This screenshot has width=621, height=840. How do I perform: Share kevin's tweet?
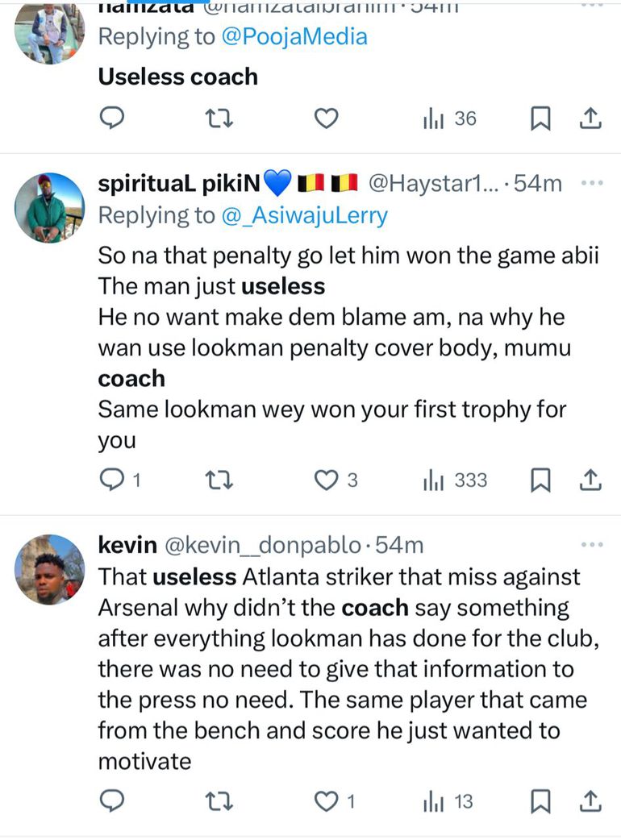pyautogui.click(x=591, y=801)
